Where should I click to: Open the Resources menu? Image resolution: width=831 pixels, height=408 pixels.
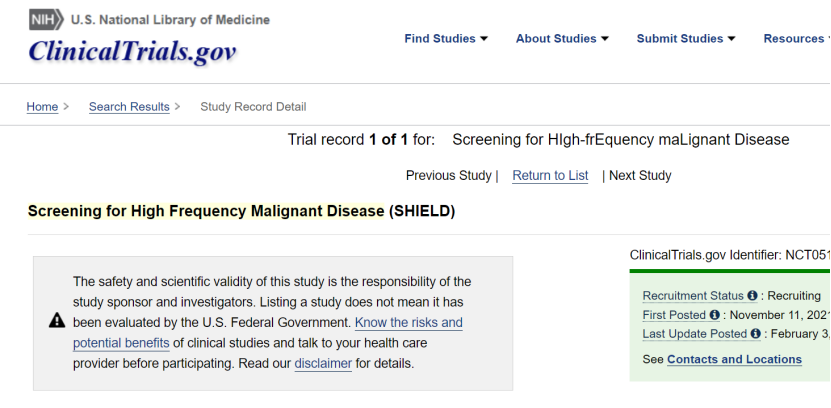click(x=796, y=39)
